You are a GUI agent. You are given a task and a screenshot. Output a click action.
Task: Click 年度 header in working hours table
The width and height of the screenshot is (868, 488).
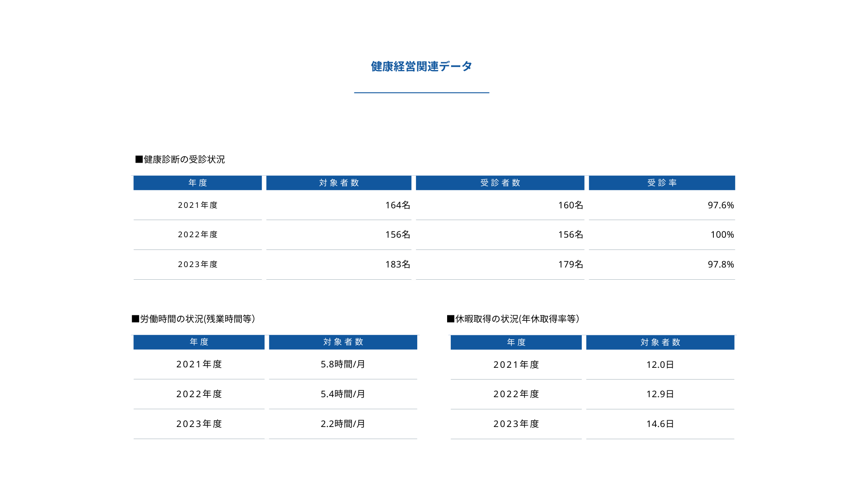pyautogui.click(x=199, y=342)
